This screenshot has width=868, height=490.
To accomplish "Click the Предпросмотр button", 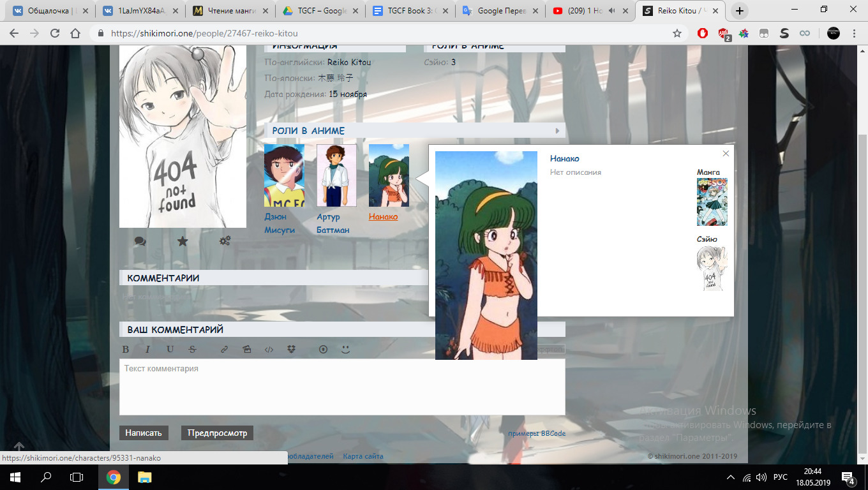I will pyautogui.click(x=217, y=433).
